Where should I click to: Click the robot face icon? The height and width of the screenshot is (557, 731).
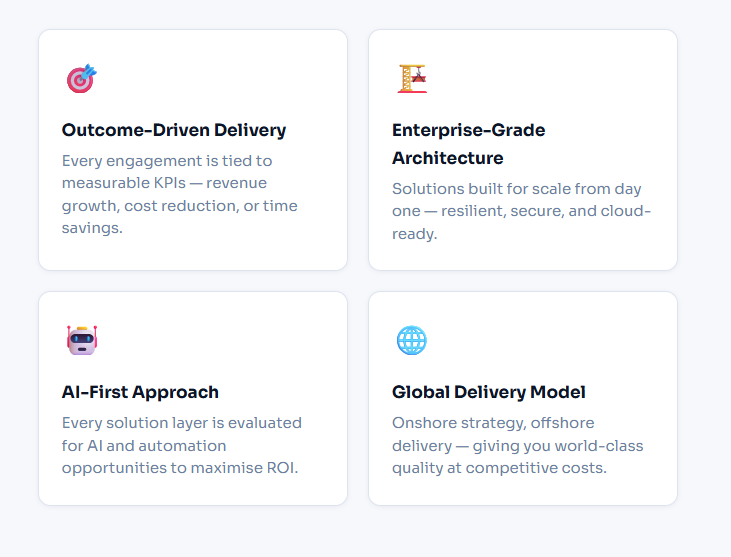(81, 340)
